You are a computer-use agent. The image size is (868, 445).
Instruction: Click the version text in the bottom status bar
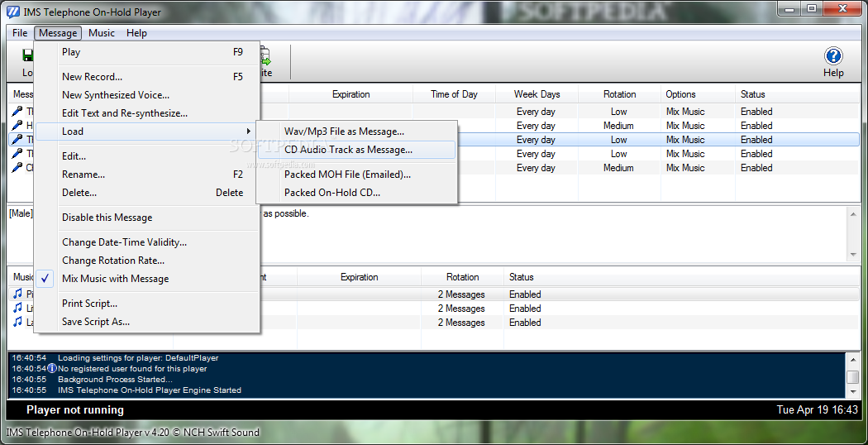coord(132,433)
